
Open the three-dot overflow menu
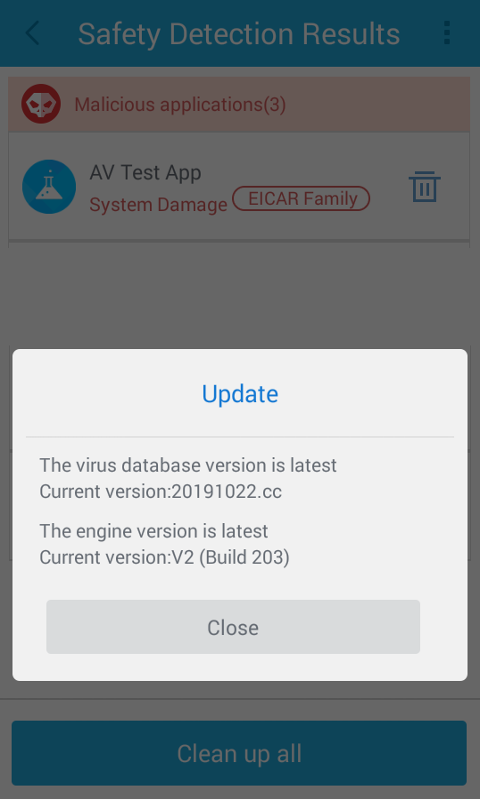[447, 33]
